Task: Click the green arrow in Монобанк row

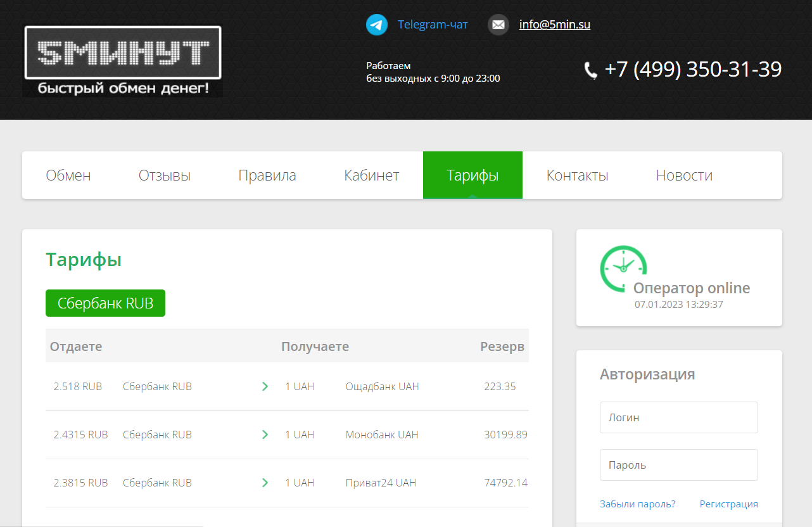Action: 265,435
